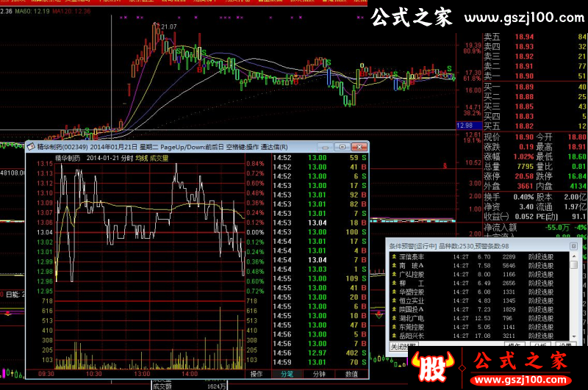588x390 pixels.
Task: Close the 条件预警 alert panel
Action: tap(573, 246)
